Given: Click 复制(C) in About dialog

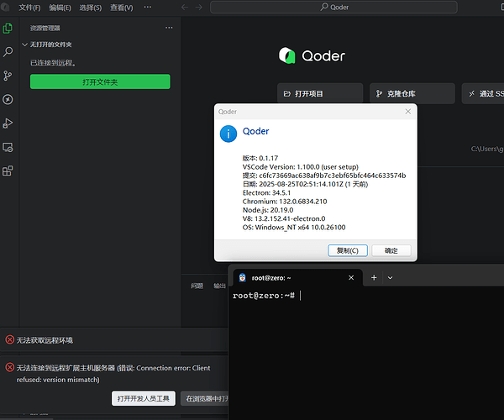Looking at the screenshot, I should coord(348,250).
